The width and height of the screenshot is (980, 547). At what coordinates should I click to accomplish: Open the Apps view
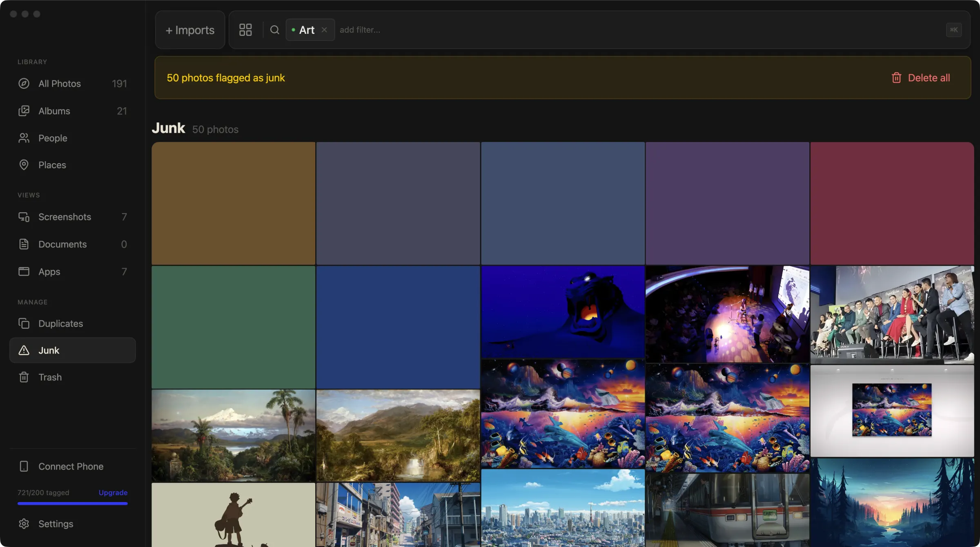tap(73, 271)
